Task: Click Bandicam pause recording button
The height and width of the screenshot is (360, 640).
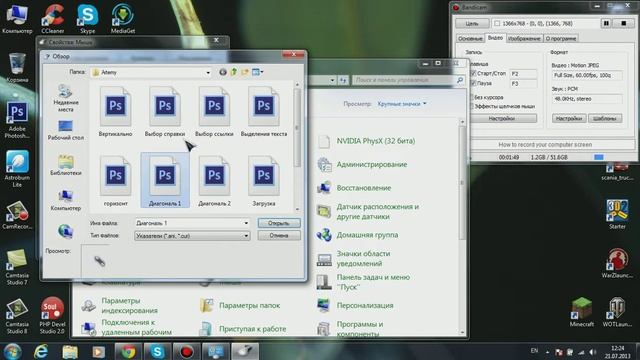Action: coord(606,24)
